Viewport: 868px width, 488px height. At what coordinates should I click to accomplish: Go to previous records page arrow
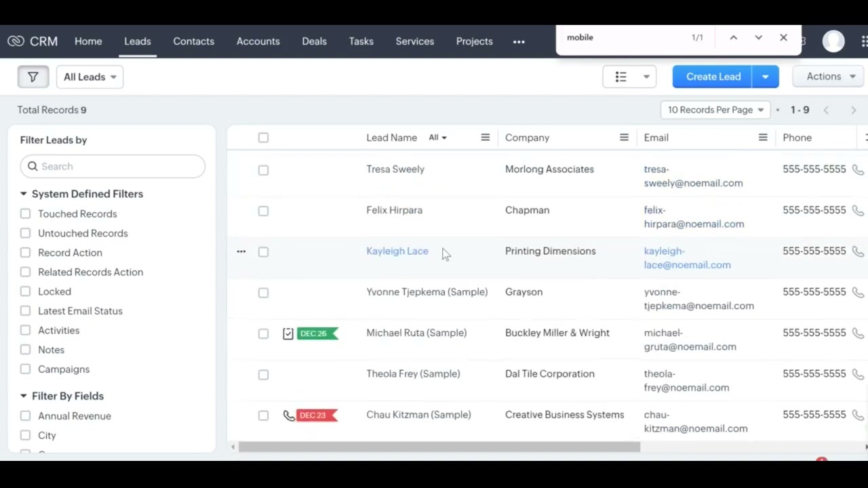tap(826, 110)
